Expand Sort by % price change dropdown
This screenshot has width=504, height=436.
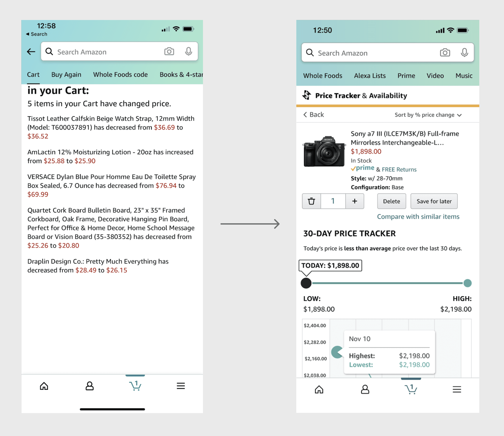pos(428,115)
